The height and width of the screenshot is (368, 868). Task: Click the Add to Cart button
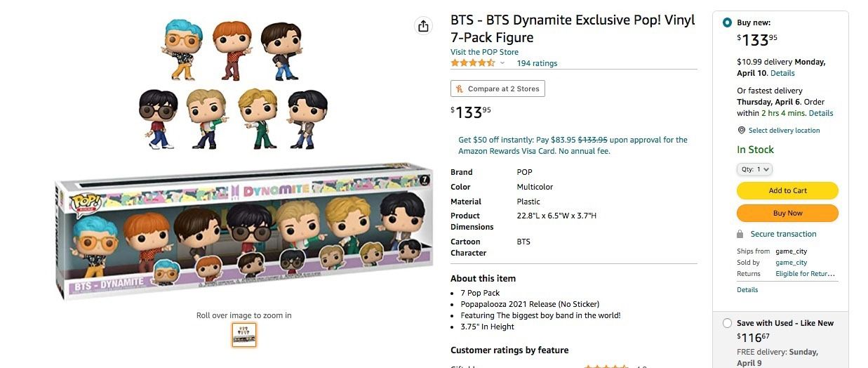pyautogui.click(x=787, y=190)
